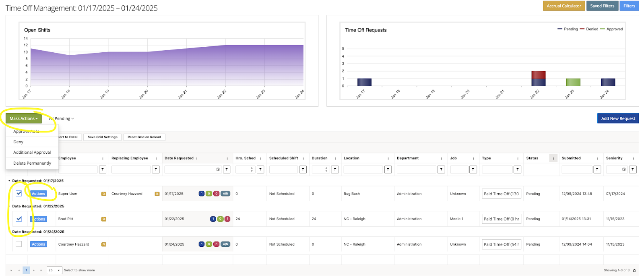
Task: Click the Department column filter icon
Action: coord(441,169)
